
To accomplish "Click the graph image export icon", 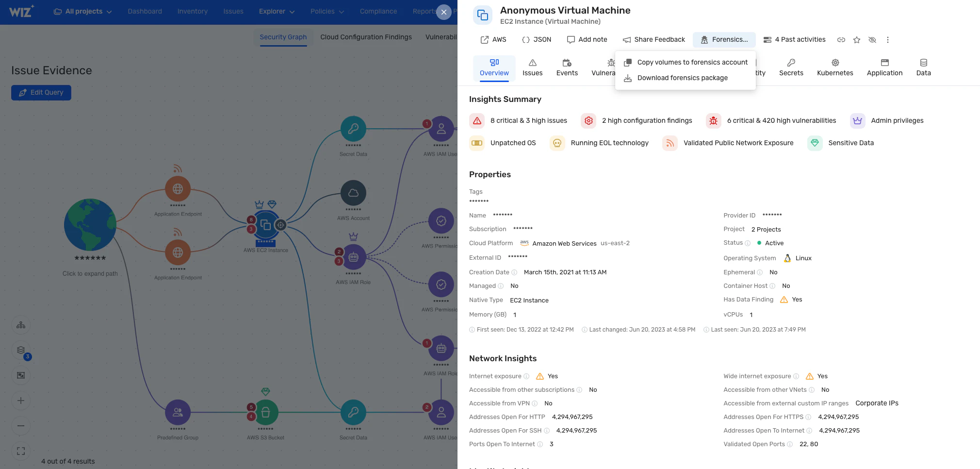I will (x=21, y=376).
